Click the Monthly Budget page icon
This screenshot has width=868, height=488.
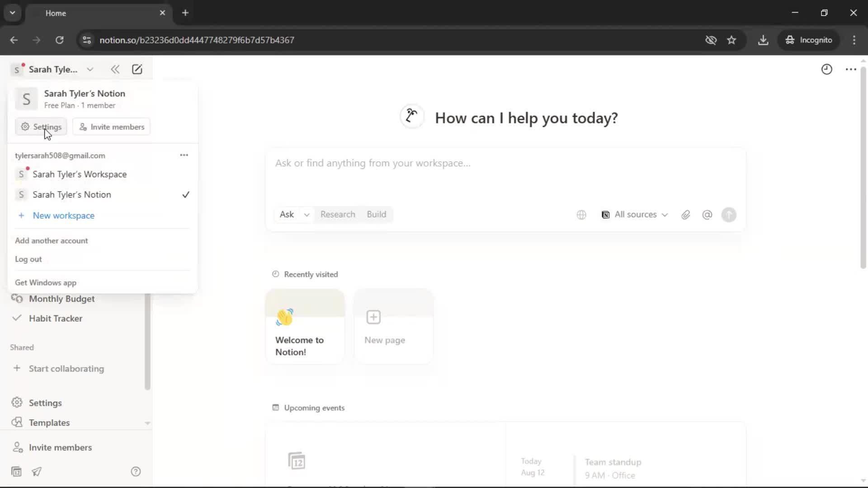coord(17,299)
